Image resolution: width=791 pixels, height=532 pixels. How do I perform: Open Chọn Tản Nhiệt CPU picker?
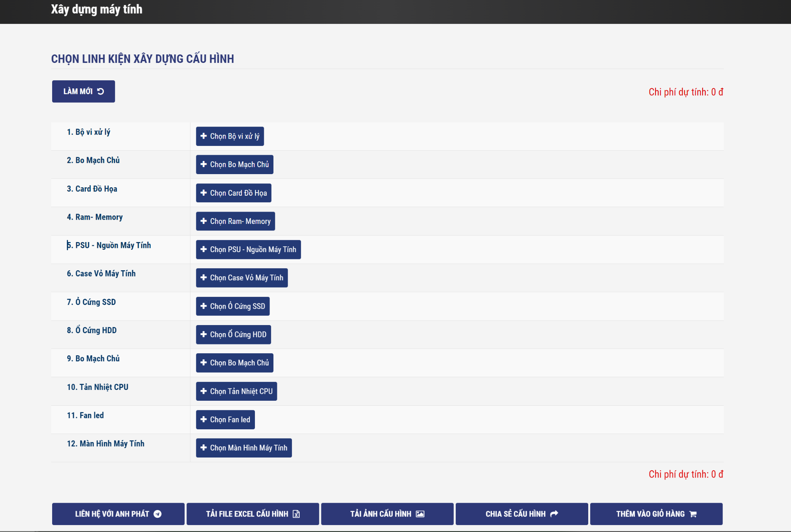click(236, 391)
